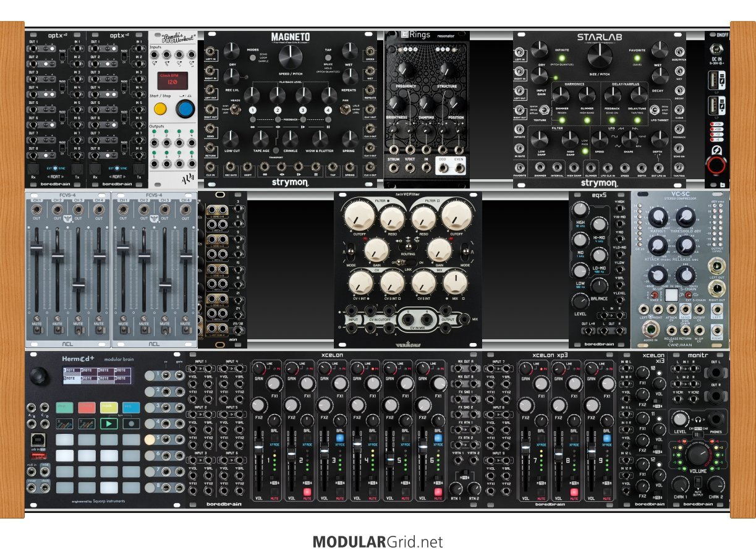The width and height of the screenshot is (756, 555).
Task: Click the Hermod+ yellow track button
Action: coord(109,407)
